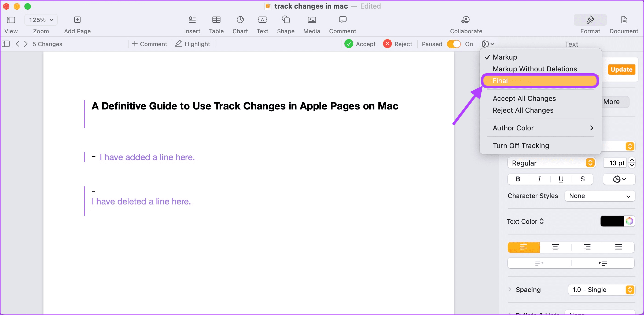The image size is (644, 315).
Task: Align text center
Action: point(555,247)
